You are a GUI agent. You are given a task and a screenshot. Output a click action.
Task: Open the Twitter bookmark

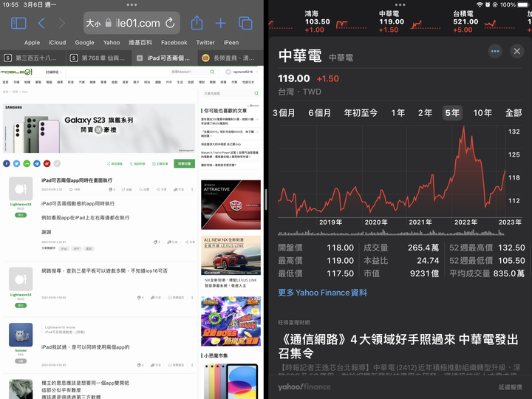click(205, 43)
